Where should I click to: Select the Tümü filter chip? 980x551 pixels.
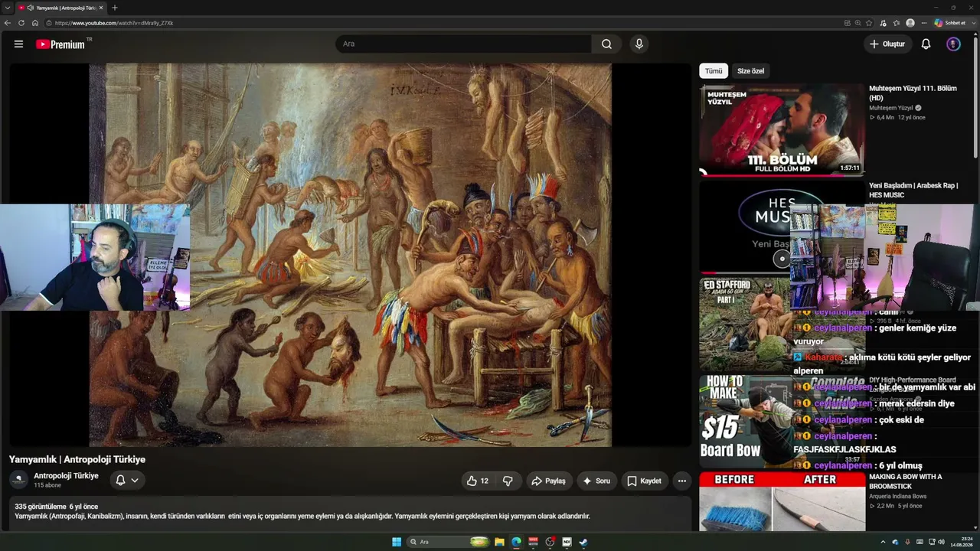(714, 71)
